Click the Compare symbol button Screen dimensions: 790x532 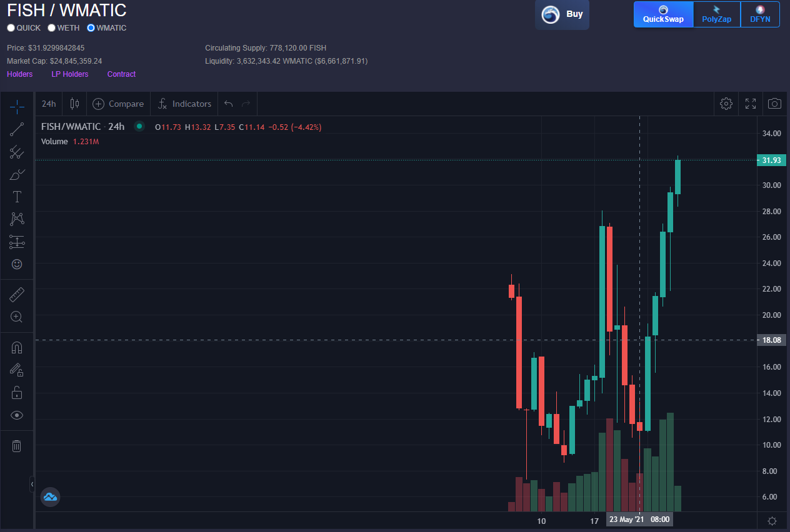coord(119,104)
